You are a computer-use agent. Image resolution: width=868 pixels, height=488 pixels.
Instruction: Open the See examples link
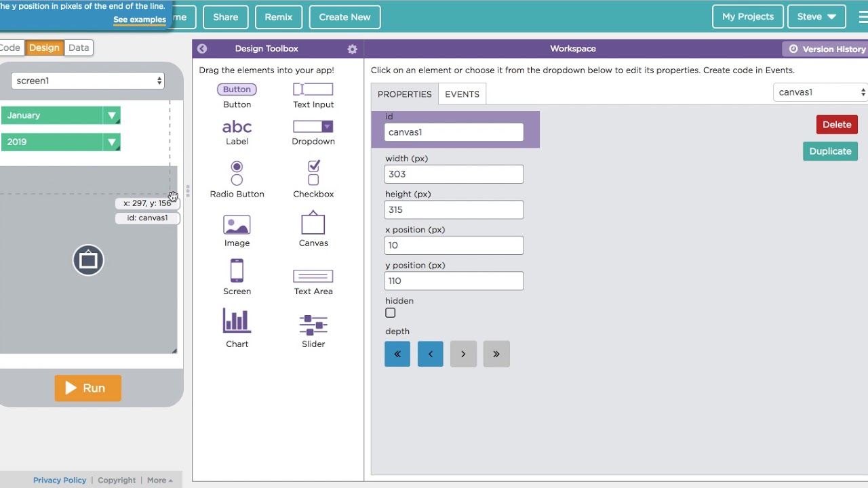140,20
